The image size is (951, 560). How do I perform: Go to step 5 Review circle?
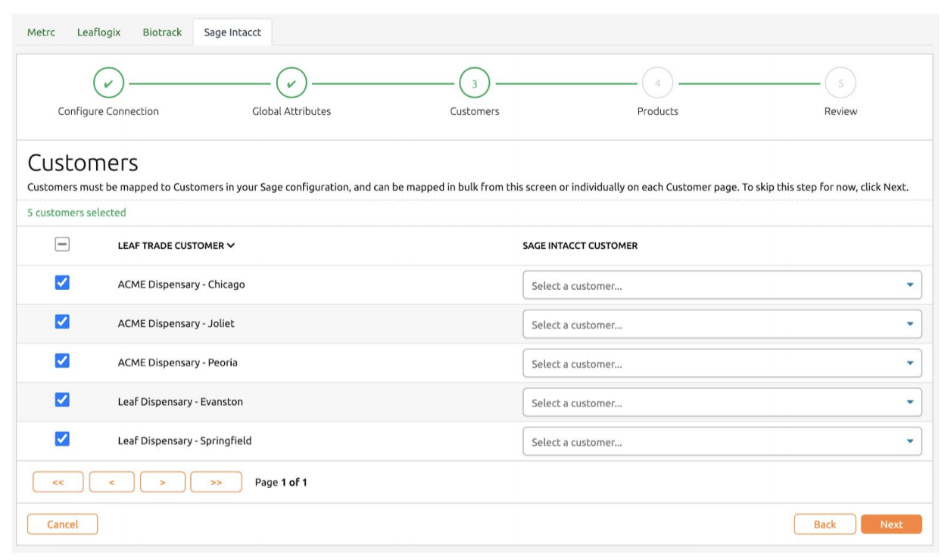[840, 83]
